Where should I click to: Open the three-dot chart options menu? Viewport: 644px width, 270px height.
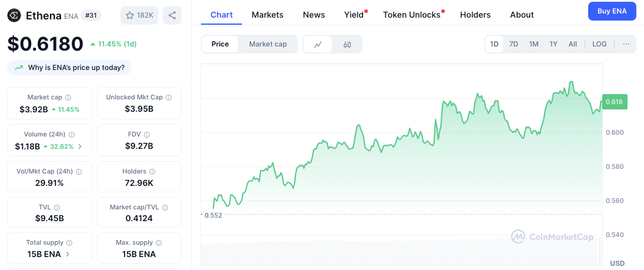point(626,44)
